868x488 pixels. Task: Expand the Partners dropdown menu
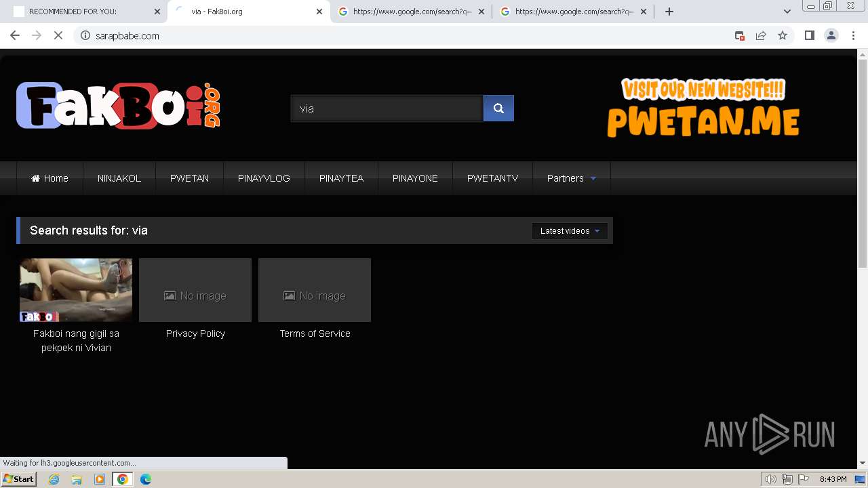click(572, 178)
